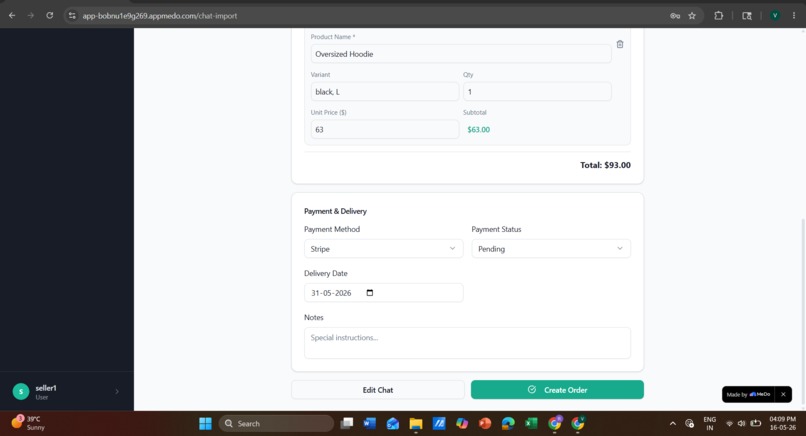
Task: Delete the Oversized Hoodie item with trash icon
Action: coord(619,44)
